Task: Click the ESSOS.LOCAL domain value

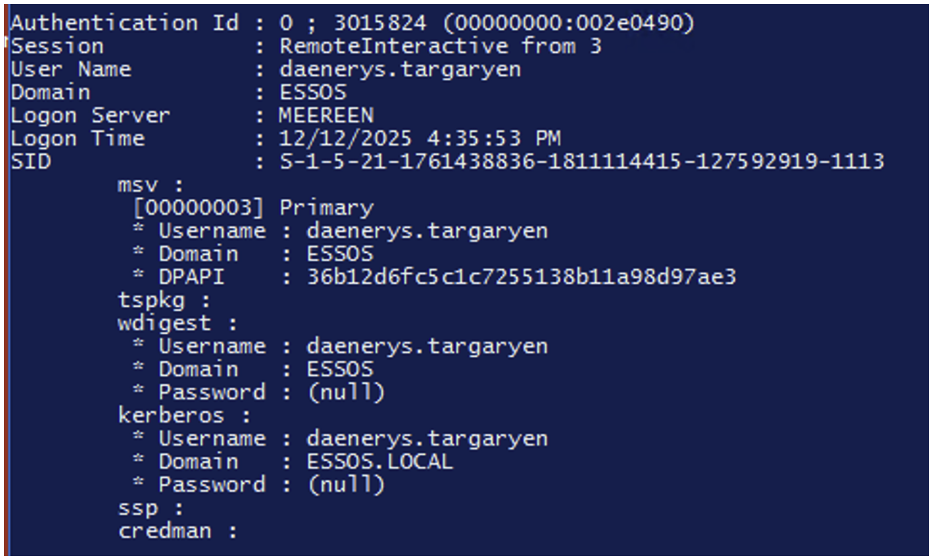Action: [x=380, y=462]
